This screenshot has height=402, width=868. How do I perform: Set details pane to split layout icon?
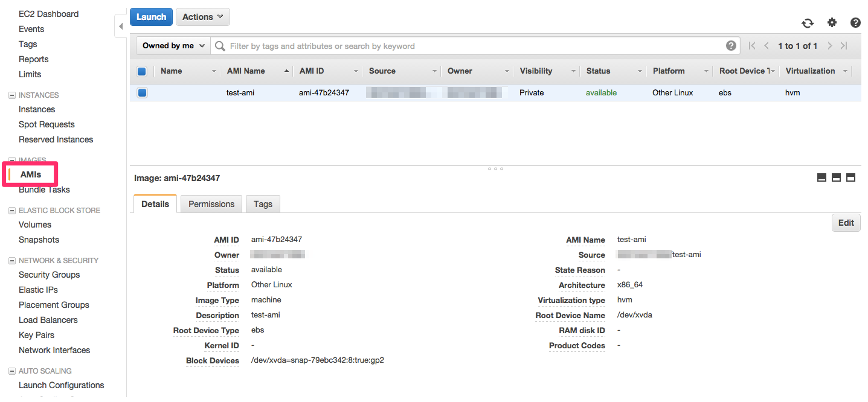[x=836, y=177]
